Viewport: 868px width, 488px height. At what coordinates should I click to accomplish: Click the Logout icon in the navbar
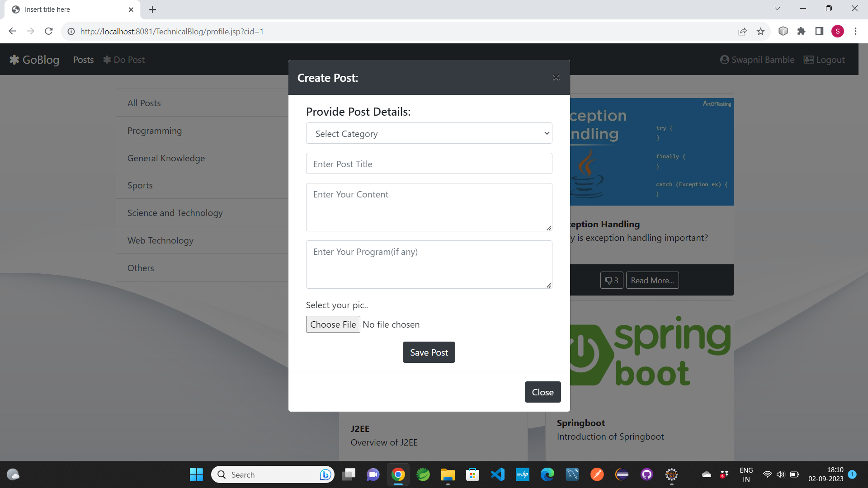click(809, 60)
